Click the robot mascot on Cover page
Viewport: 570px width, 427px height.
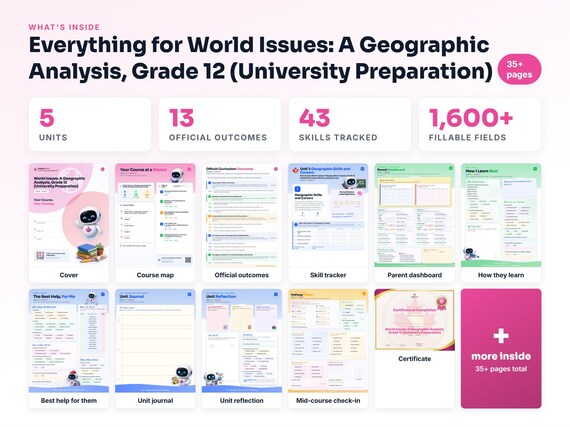point(88,222)
